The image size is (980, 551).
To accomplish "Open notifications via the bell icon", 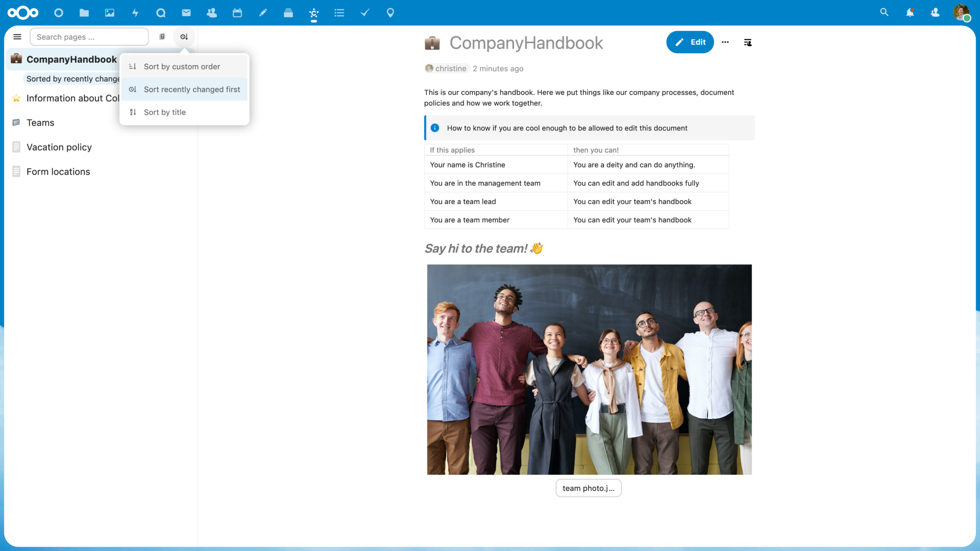I will (910, 12).
